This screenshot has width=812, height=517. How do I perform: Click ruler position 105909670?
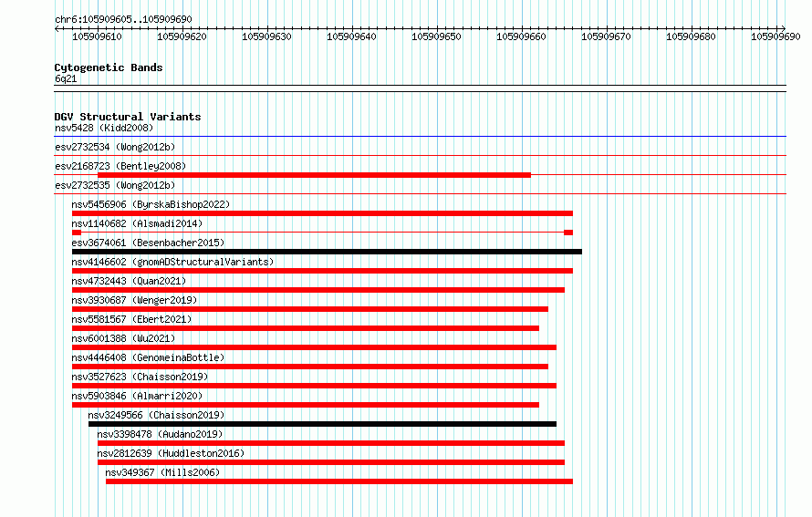[607, 36]
